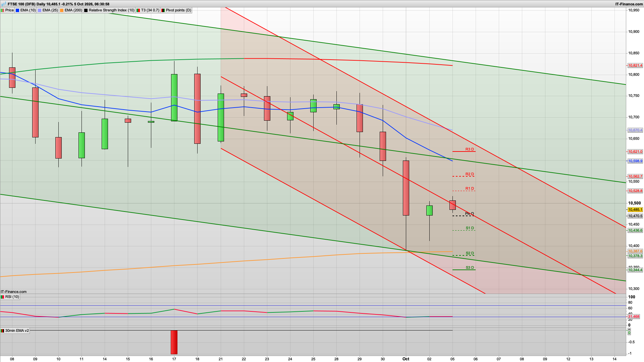
Task: Click the R1 price label 10,528.8
Action: coord(635,191)
